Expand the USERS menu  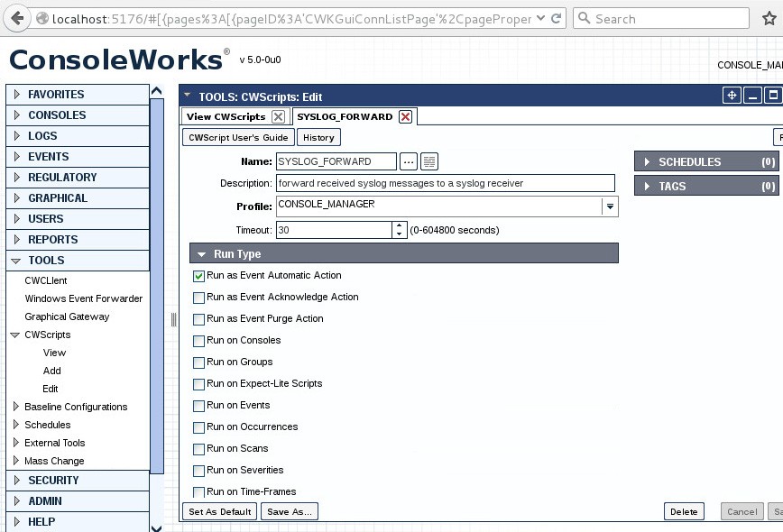(x=78, y=218)
